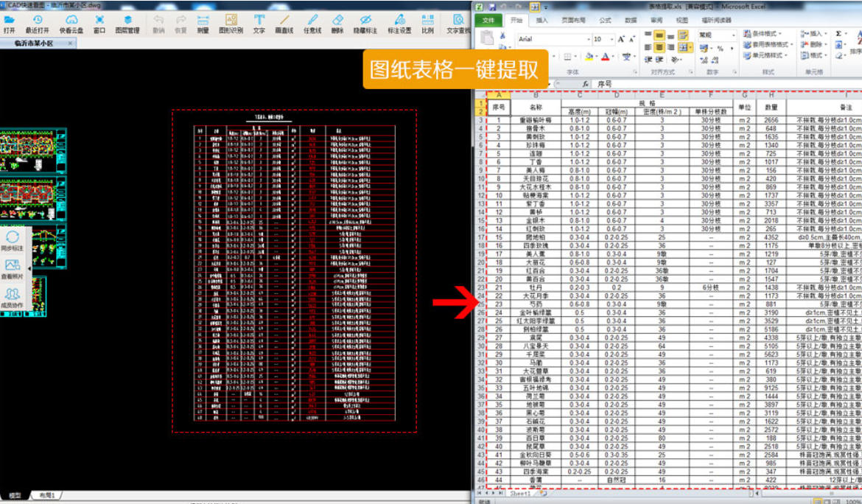Switch to 临沂市某小区 drawing tab
This screenshot has height=504, width=862.
coord(34,43)
